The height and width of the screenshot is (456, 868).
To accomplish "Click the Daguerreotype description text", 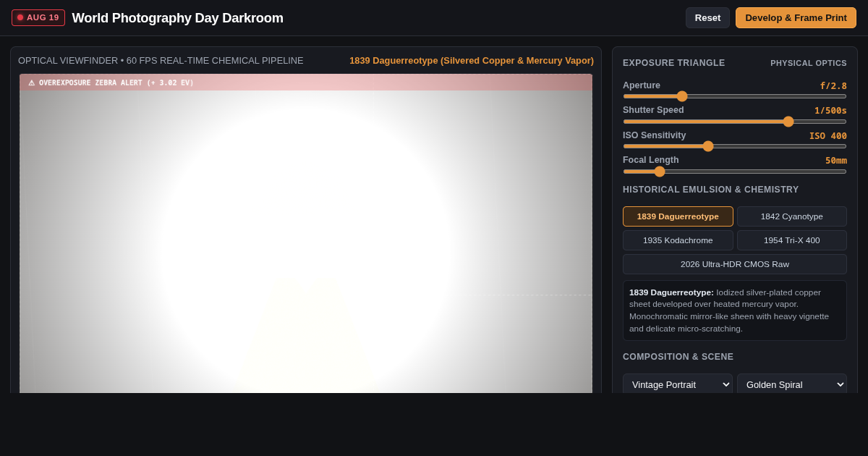I will click(x=735, y=311).
